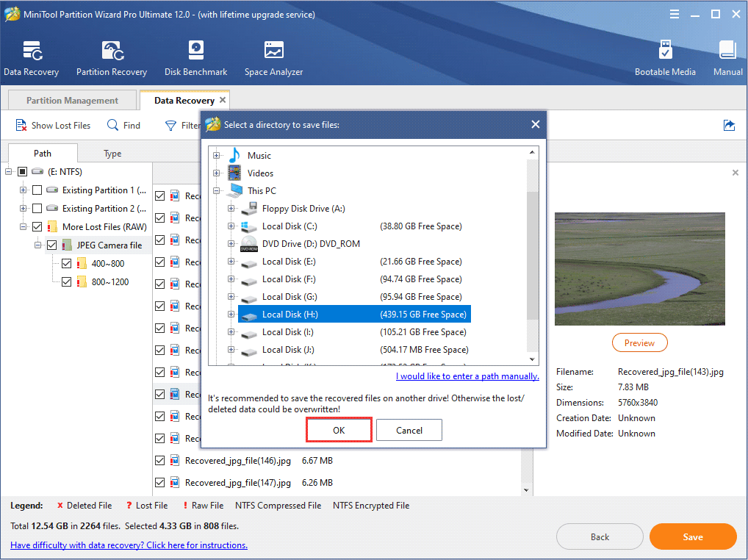This screenshot has width=748, height=560.
Task: Collapse the JPEG Camera file node
Action: point(37,245)
